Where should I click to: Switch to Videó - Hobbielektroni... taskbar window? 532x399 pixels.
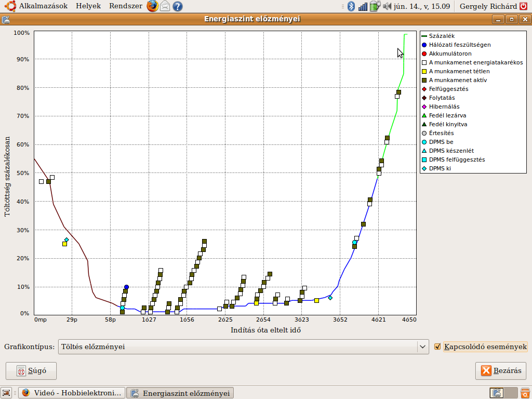[x=72, y=393]
